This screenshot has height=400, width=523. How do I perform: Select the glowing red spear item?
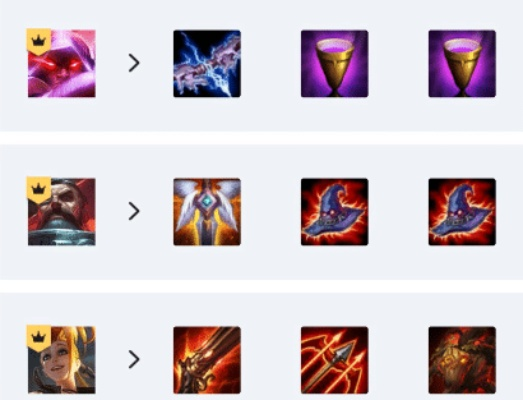tap(335, 360)
